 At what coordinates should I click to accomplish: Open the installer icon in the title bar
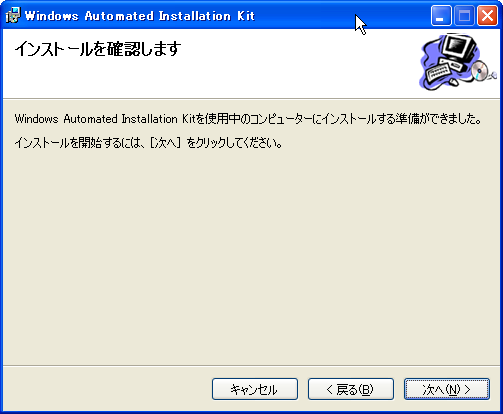(13, 15)
